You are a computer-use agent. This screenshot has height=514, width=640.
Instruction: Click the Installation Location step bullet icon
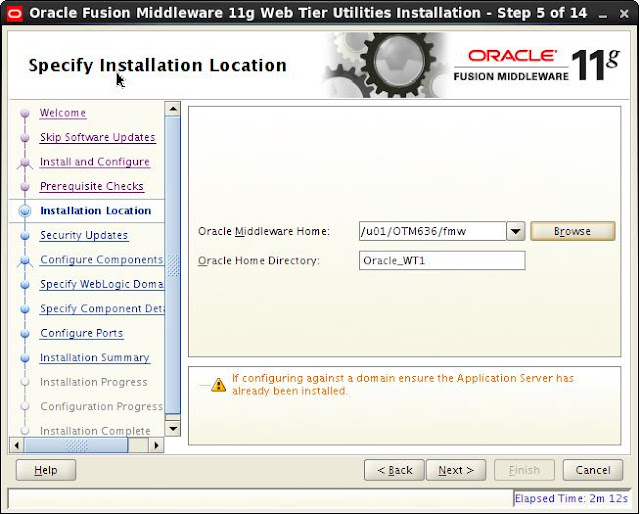point(25,211)
